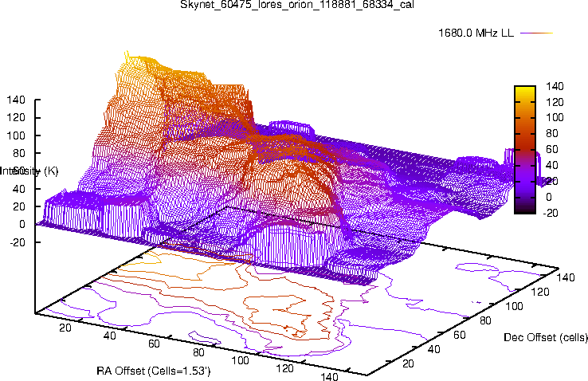The image size is (588, 381).
Task: Click color bar value 0
Action: coord(549,197)
